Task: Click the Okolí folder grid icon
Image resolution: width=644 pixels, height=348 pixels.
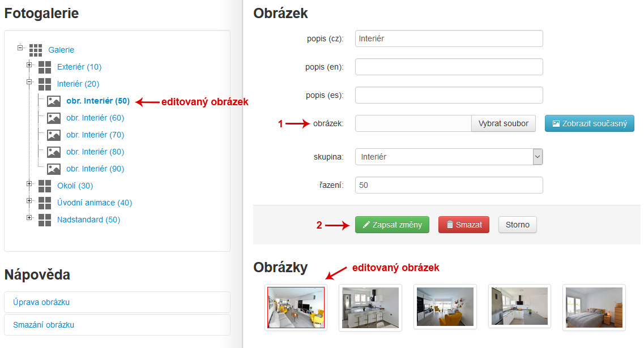Action: pyautogui.click(x=45, y=186)
